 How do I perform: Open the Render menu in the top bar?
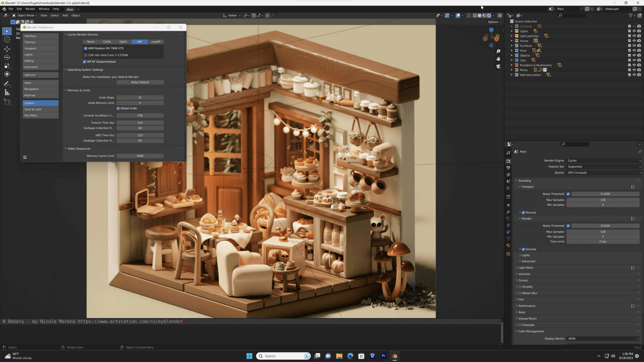coord(30,9)
